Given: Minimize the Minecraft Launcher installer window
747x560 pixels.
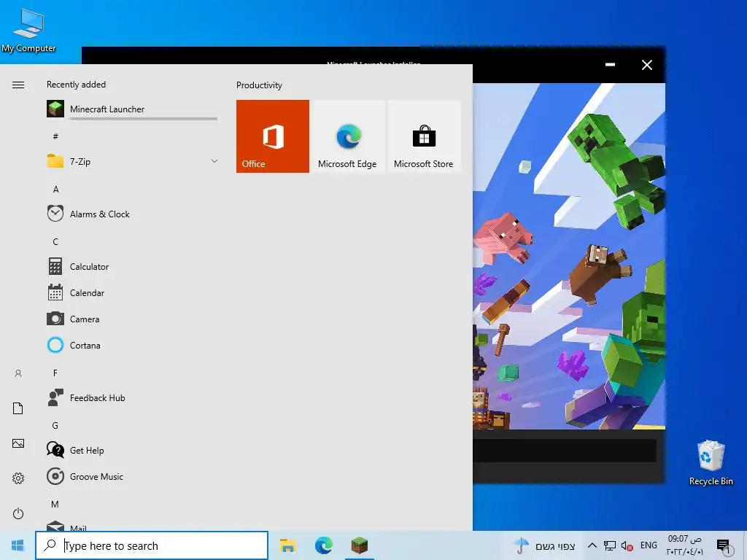Looking at the screenshot, I should 611,65.
